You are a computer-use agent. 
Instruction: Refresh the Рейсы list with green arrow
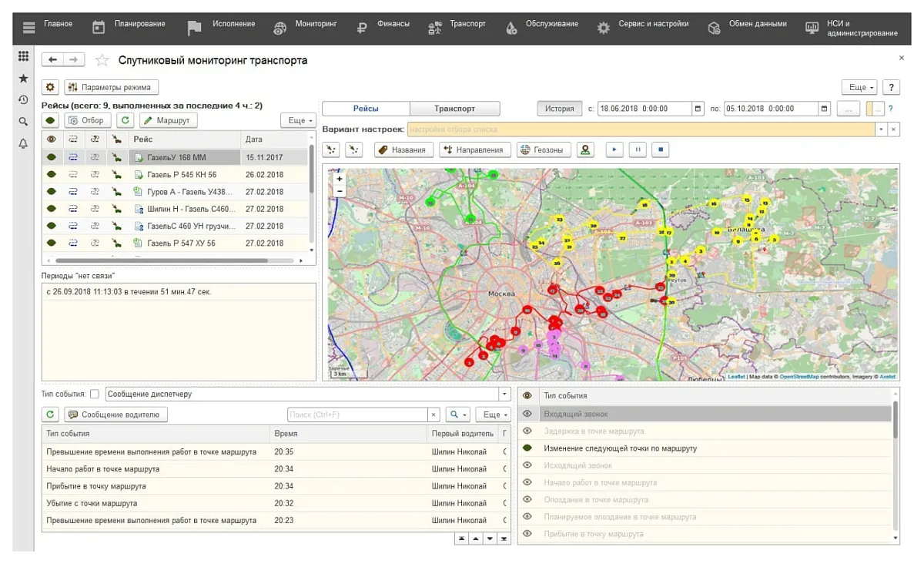125,120
